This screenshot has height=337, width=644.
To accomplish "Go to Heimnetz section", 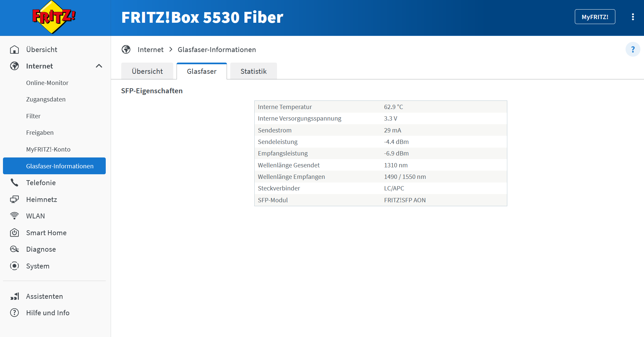I will click(x=42, y=199).
